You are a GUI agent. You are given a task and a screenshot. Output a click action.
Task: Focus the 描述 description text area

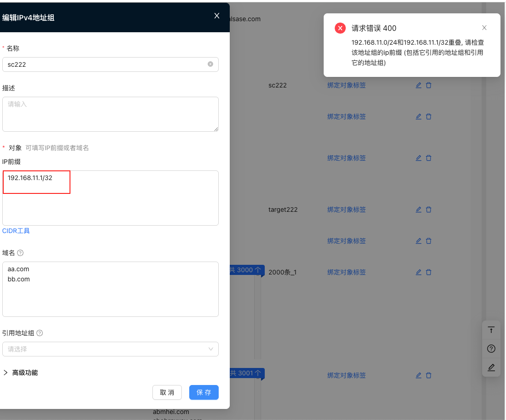point(111,114)
